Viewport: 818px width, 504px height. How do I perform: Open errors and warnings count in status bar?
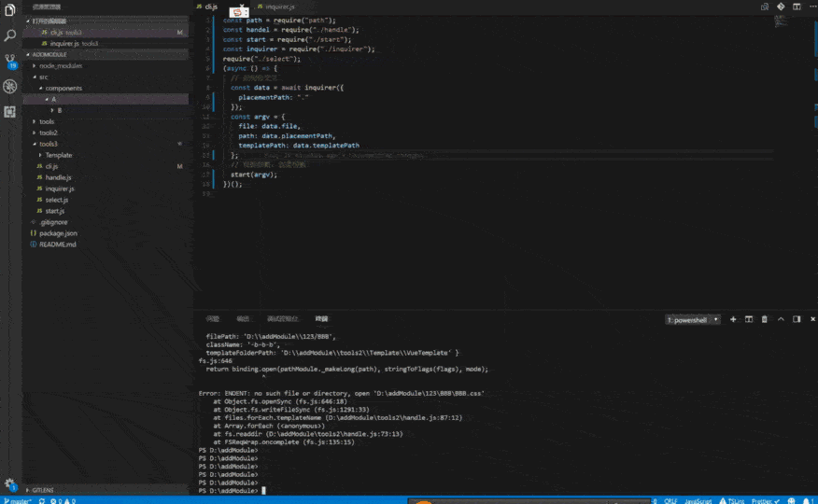click(x=63, y=501)
